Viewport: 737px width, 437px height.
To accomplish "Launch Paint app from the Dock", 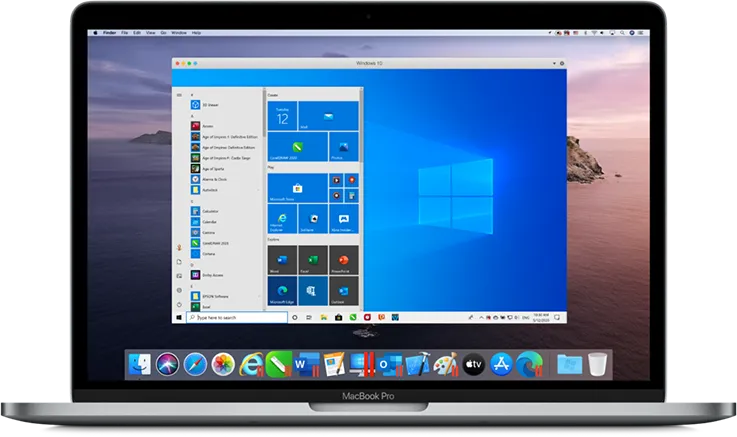I will coord(445,364).
